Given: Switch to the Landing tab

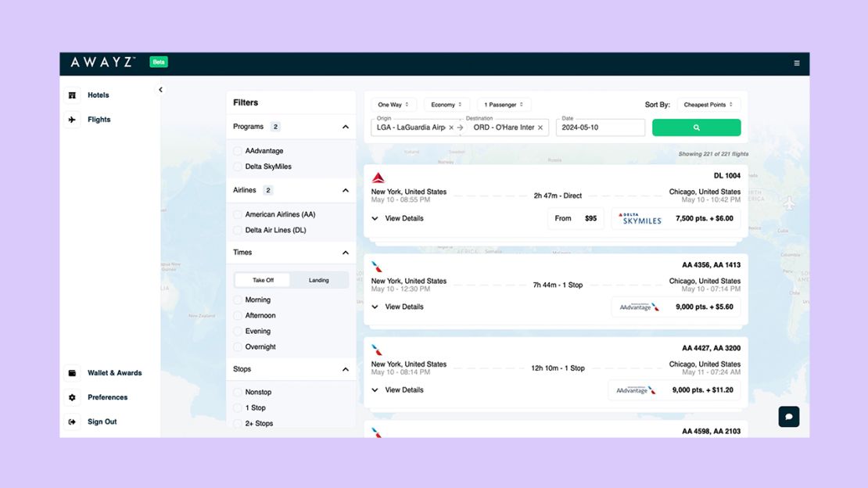Looking at the screenshot, I should pyautogui.click(x=319, y=280).
